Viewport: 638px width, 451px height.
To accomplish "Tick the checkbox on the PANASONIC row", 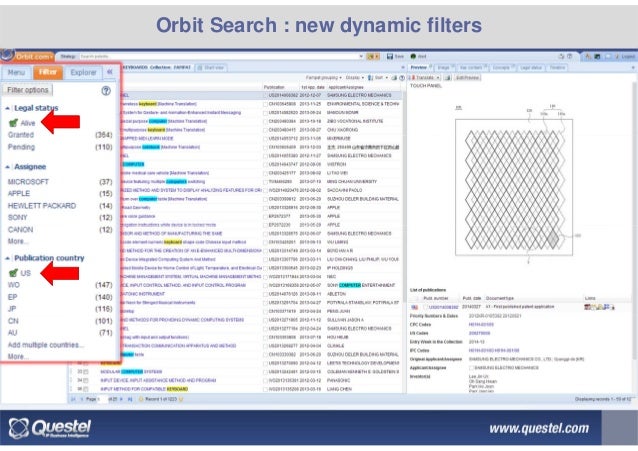I will pos(265,381).
